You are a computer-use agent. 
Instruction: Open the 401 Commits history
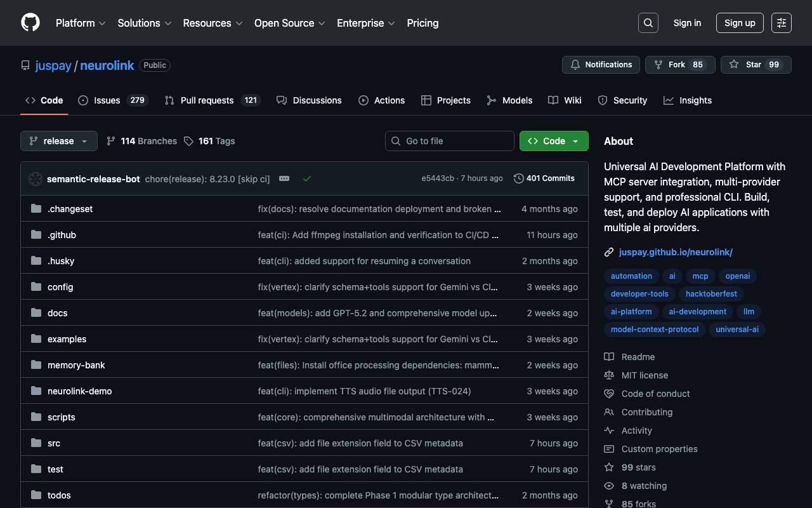[544, 178]
